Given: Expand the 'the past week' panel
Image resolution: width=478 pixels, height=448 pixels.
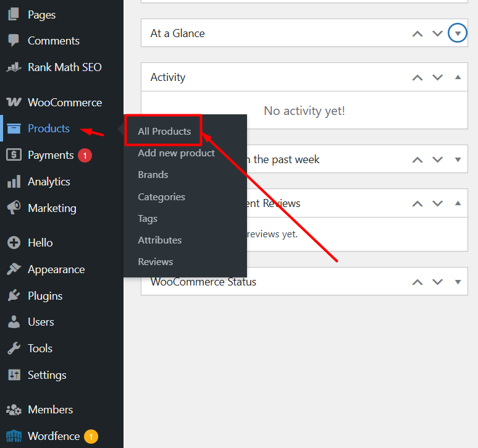Looking at the screenshot, I should tap(458, 159).
